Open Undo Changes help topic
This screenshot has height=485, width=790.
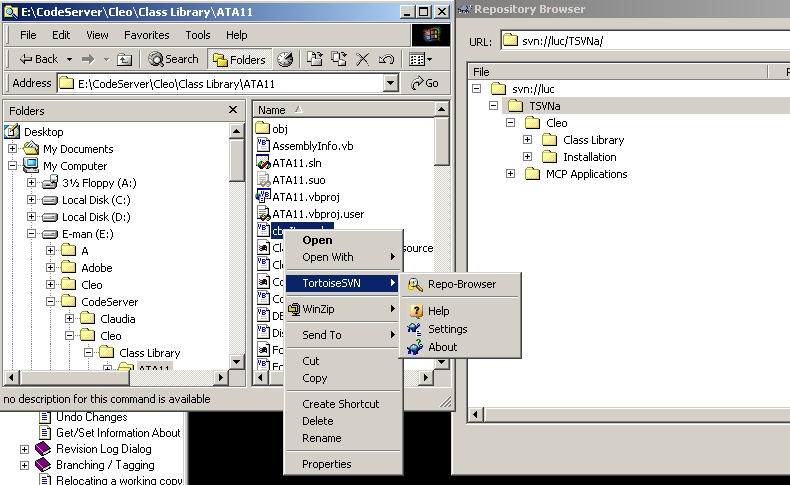click(x=91, y=417)
